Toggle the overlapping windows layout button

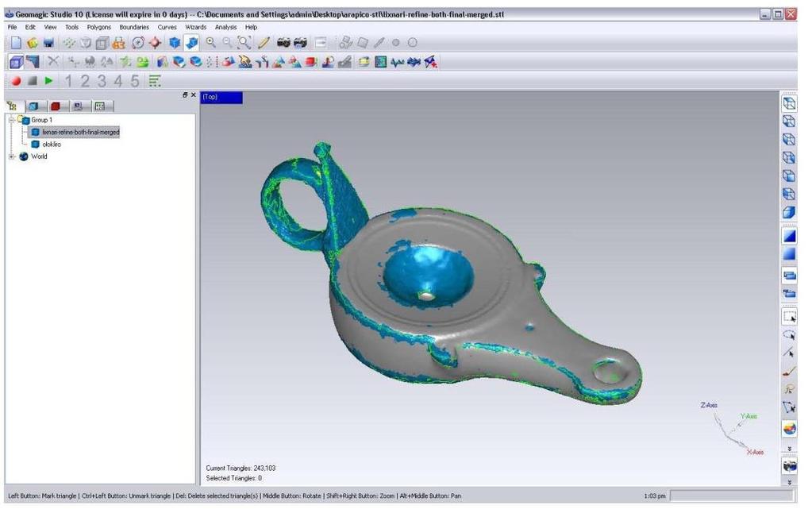(789, 276)
